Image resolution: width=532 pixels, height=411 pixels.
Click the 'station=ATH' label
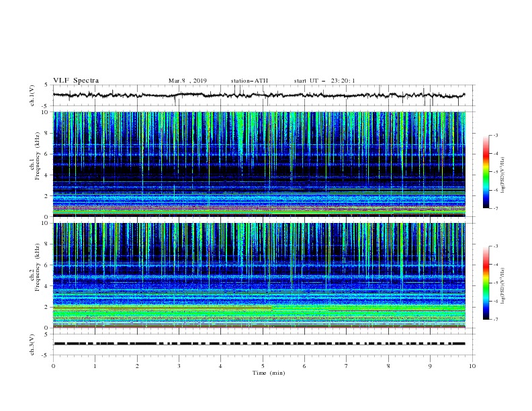[249, 81]
